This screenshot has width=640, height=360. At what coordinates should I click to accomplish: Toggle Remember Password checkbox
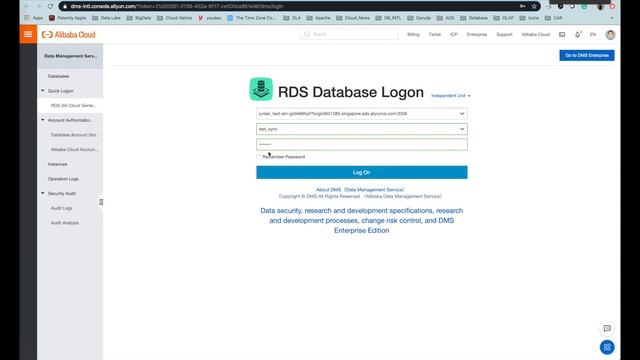[259, 157]
